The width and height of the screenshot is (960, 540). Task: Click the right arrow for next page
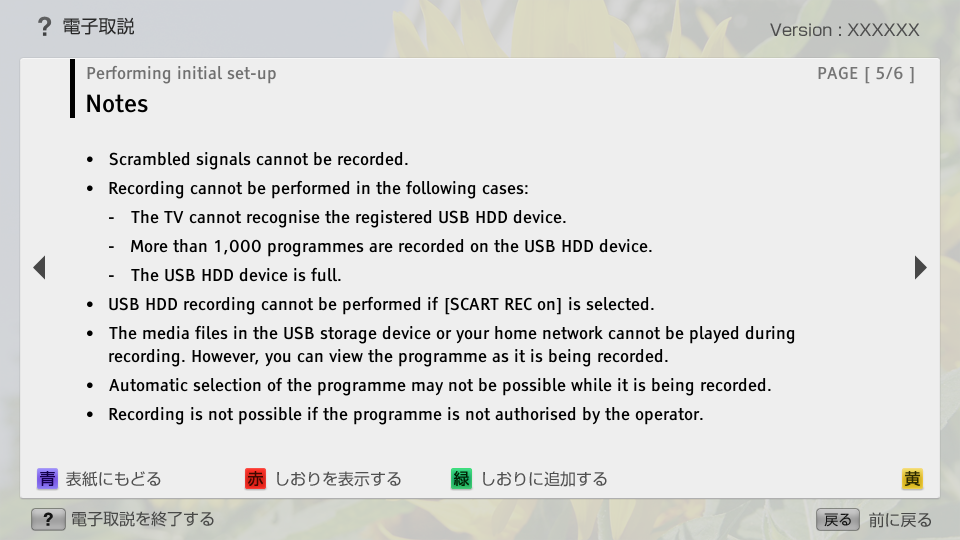(x=920, y=268)
